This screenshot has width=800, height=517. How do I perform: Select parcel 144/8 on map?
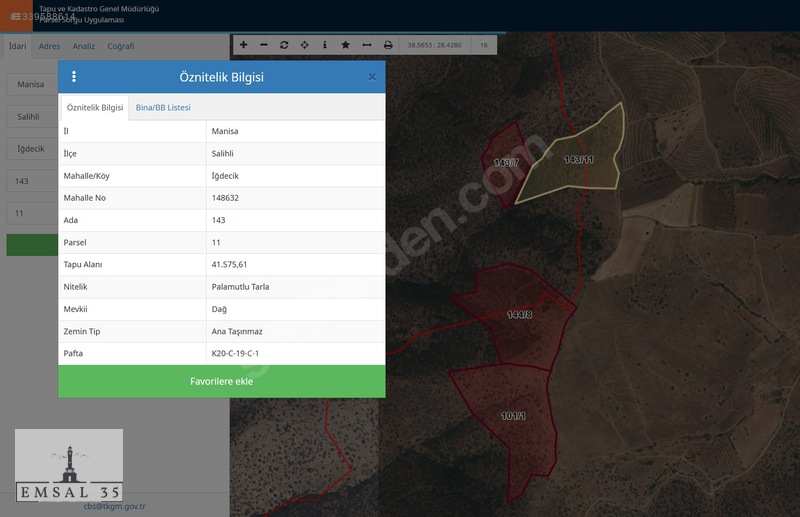519,314
